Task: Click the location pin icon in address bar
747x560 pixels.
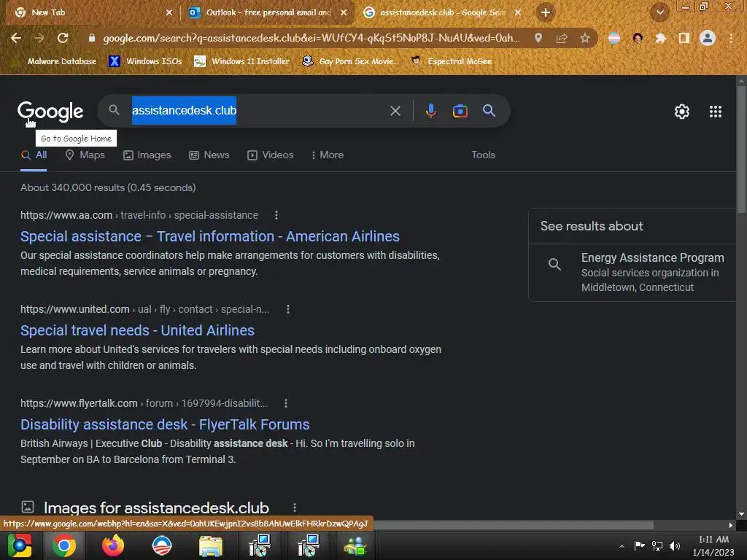Action: coord(538,38)
